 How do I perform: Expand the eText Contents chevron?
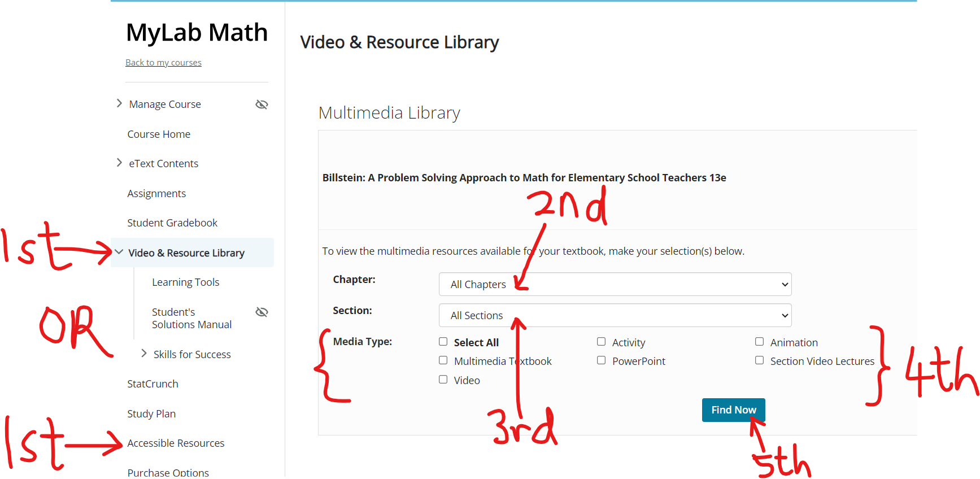119,163
